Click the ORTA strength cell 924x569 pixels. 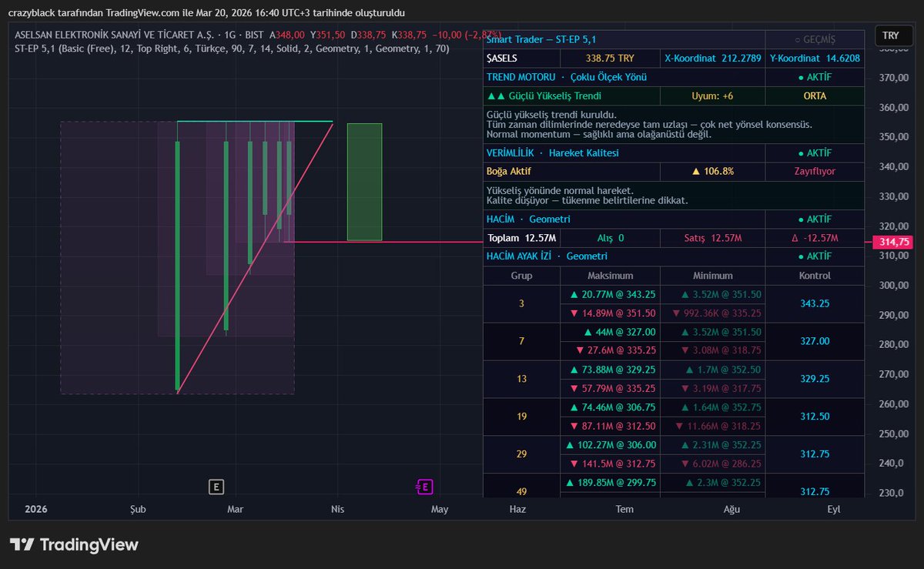pyautogui.click(x=815, y=96)
